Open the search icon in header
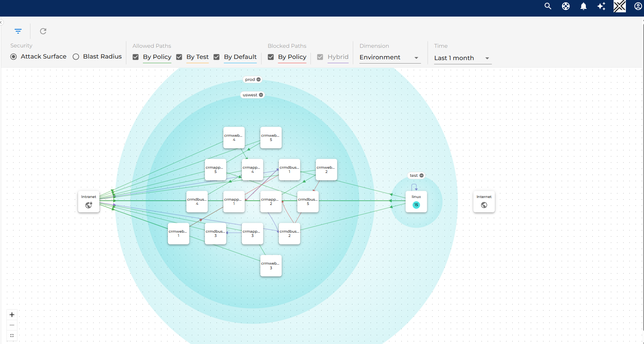Image resolution: width=644 pixels, height=344 pixels. (548, 6)
